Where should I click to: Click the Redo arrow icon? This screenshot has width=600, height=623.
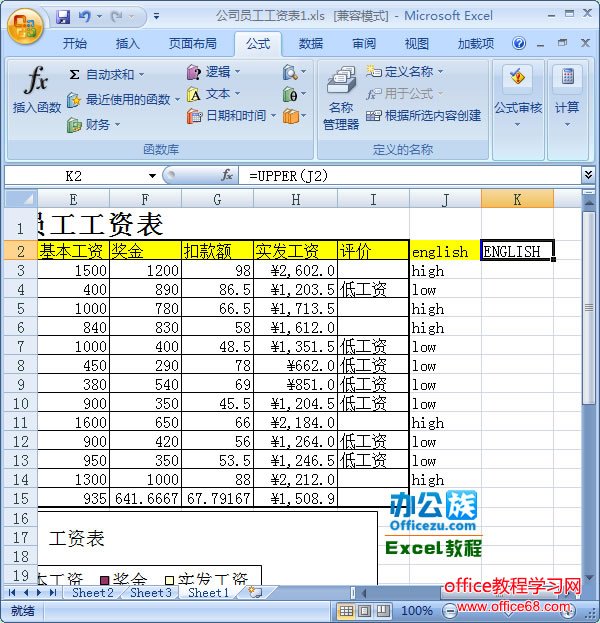coord(117,16)
